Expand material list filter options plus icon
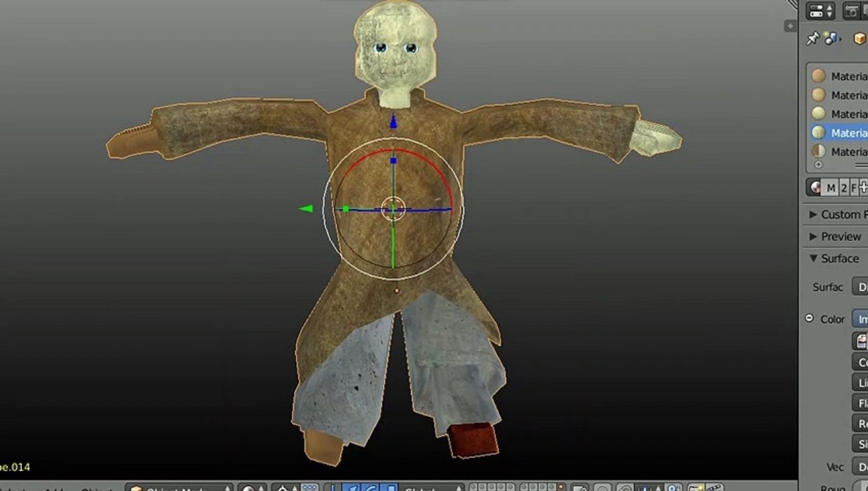The width and height of the screenshot is (868, 491). click(x=818, y=165)
